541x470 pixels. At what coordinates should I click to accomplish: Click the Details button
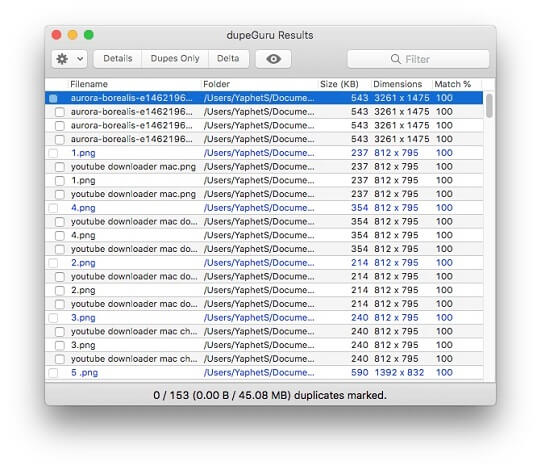[118, 59]
